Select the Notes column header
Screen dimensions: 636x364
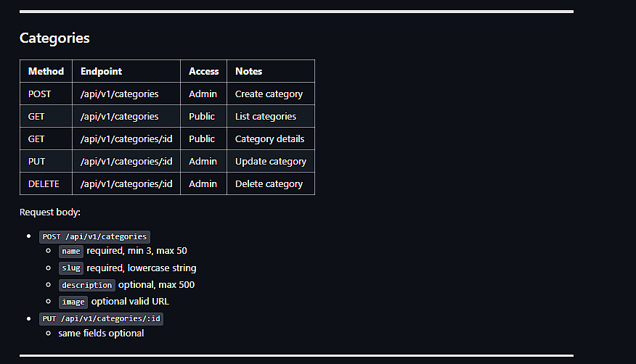[248, 71]
